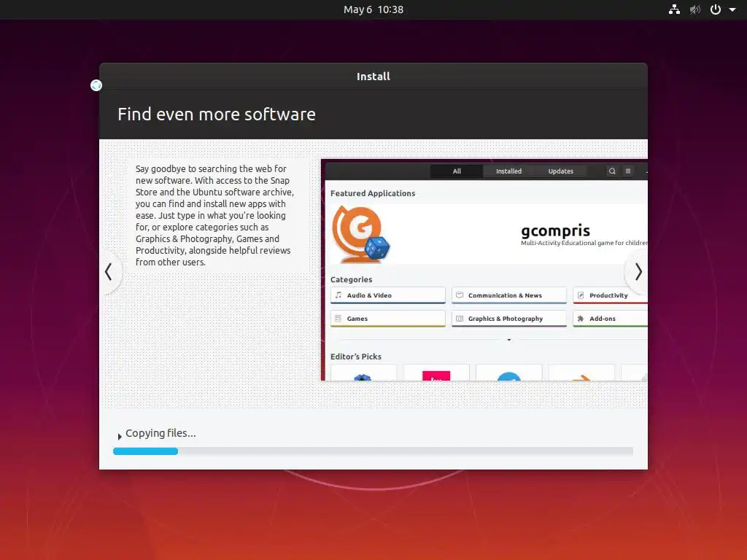Click the music note icon on Audio & Video
Image resolution: width=747 pixels, height=560 pixels.
click(x=338, y=295)
